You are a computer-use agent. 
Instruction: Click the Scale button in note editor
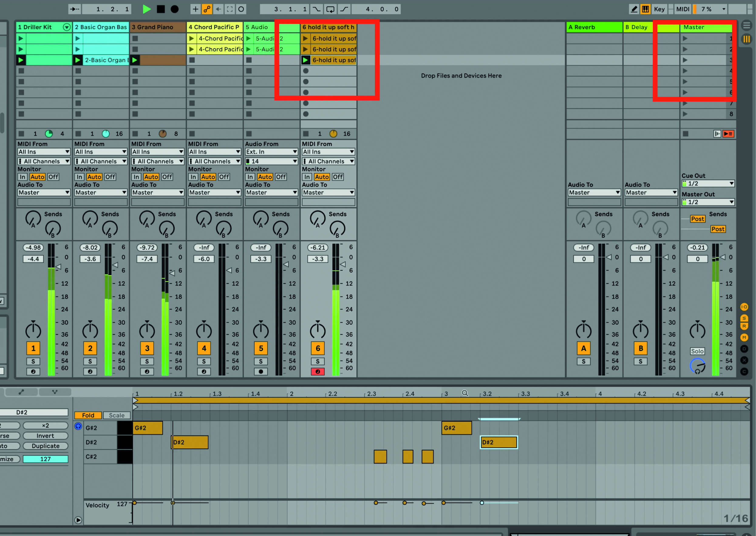pyautogui.click(x=117, y=415)
